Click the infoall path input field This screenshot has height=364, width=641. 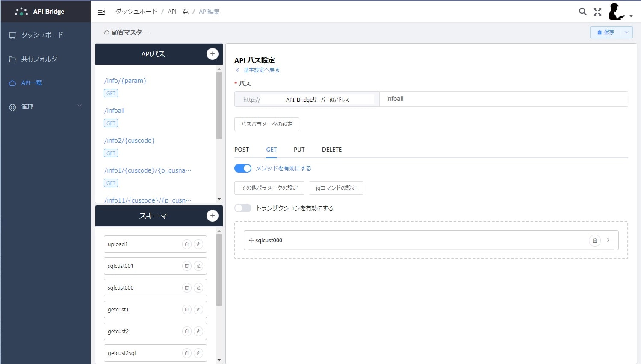pyautogui.click(x=502, y=99)
